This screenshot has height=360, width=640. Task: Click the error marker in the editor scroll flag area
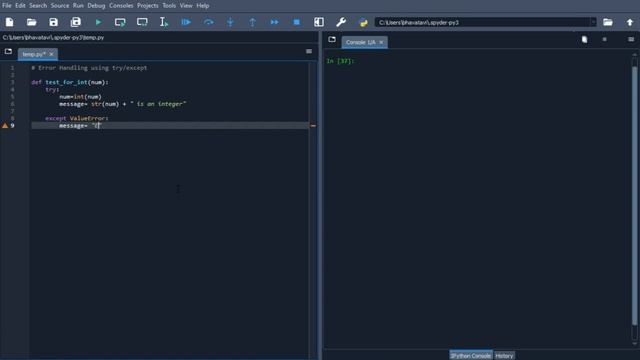[313, 126]
